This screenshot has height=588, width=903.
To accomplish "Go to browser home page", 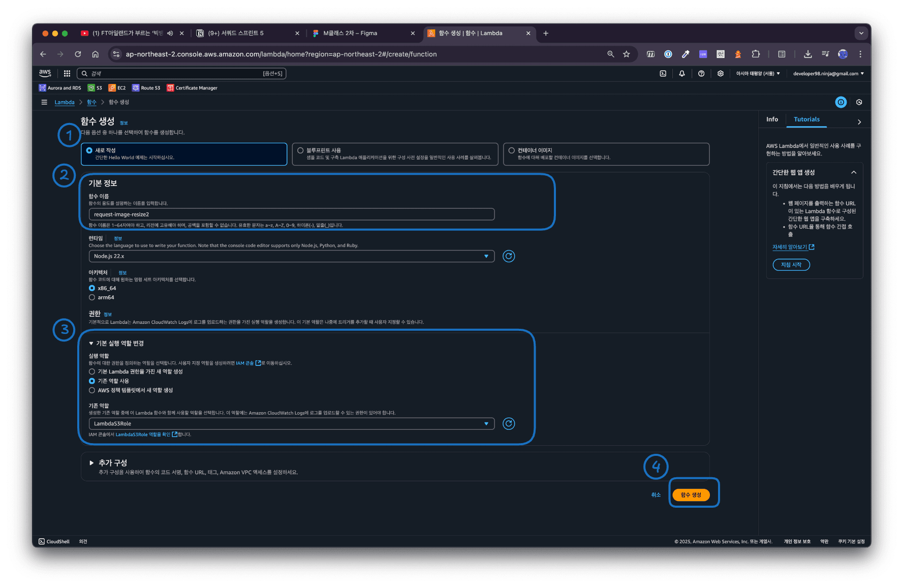I will click(95, 54).
